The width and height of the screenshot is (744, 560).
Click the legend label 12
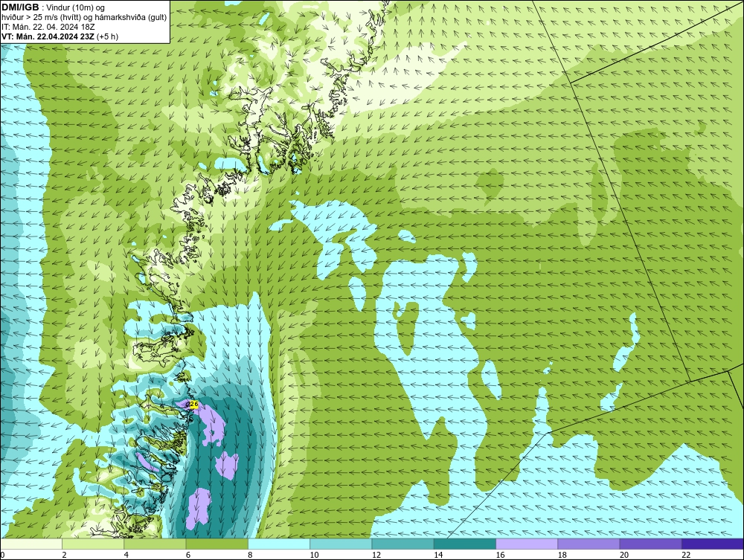[x=376, y=556]
